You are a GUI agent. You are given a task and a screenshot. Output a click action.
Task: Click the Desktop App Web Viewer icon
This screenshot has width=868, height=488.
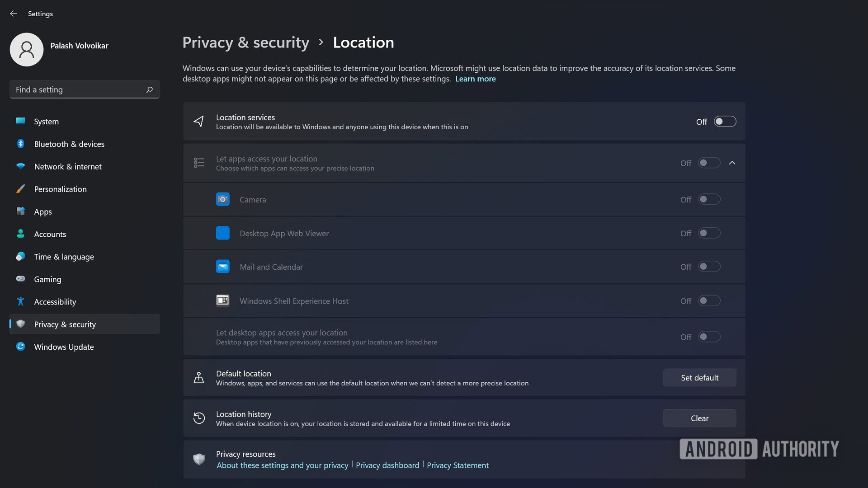[x=222, y=233]
